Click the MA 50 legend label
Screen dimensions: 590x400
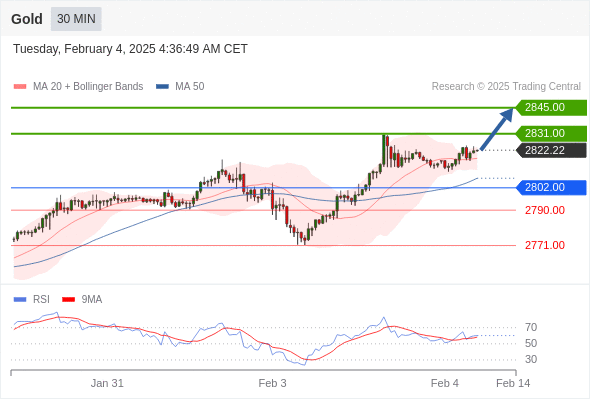click(190, 87)
